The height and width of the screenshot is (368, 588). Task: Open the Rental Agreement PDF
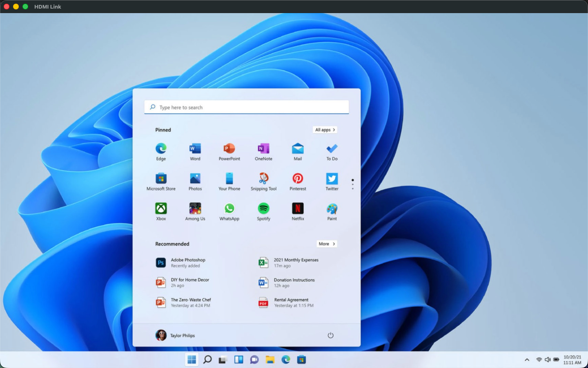point(287,303)
